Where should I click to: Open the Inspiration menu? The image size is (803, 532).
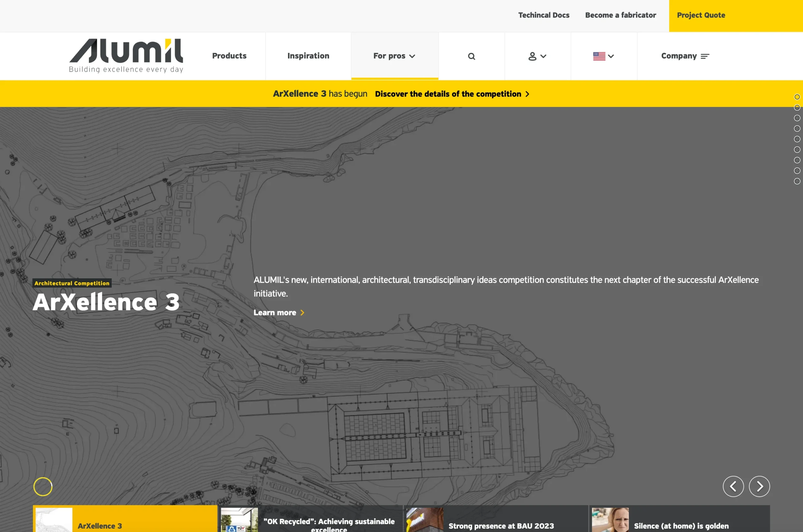pyautogui.click(x=308, y=55)
